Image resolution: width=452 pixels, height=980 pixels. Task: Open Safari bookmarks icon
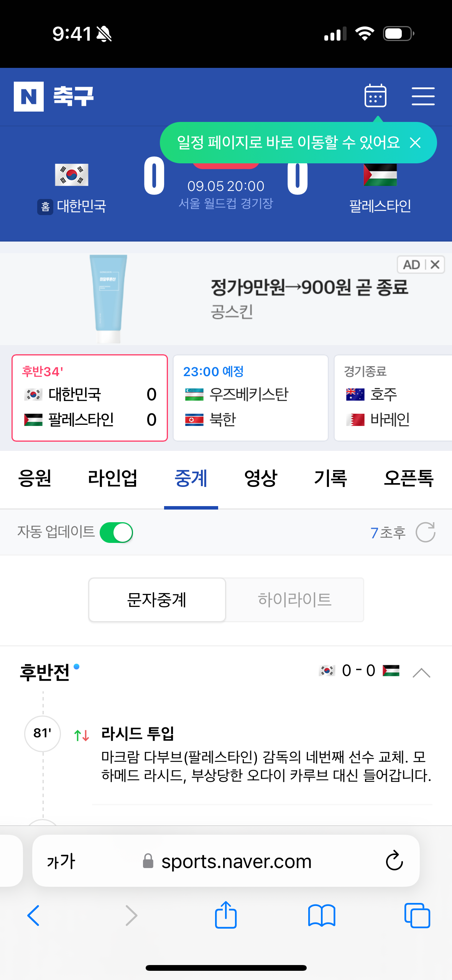pos(322,916)
